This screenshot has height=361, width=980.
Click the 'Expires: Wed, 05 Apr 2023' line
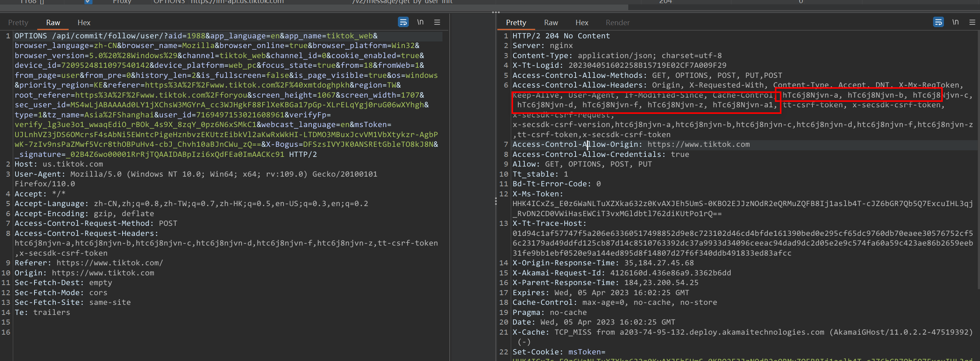pyautogui.click(x=601, y=292)
